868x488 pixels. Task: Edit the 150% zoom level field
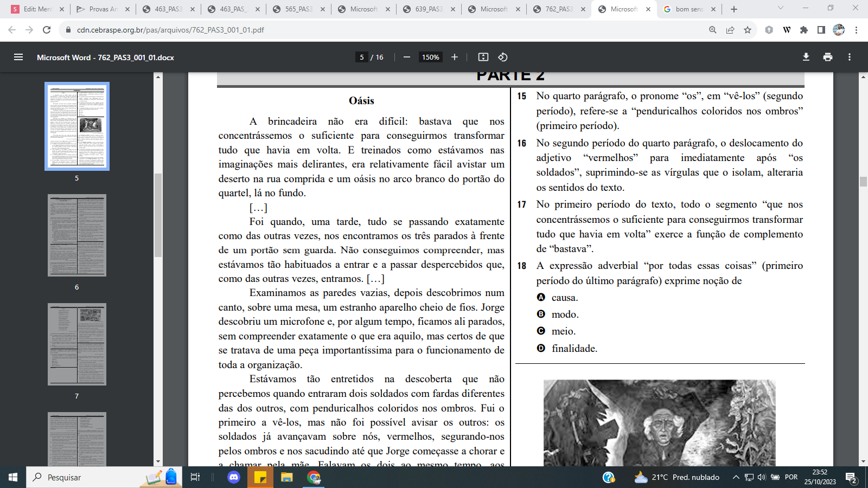431,57
